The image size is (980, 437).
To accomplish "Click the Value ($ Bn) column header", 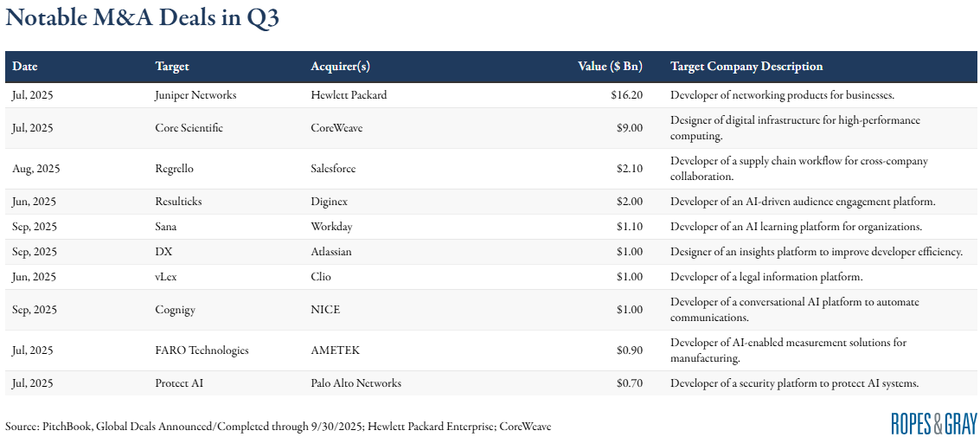I will (x=610, y=66).
